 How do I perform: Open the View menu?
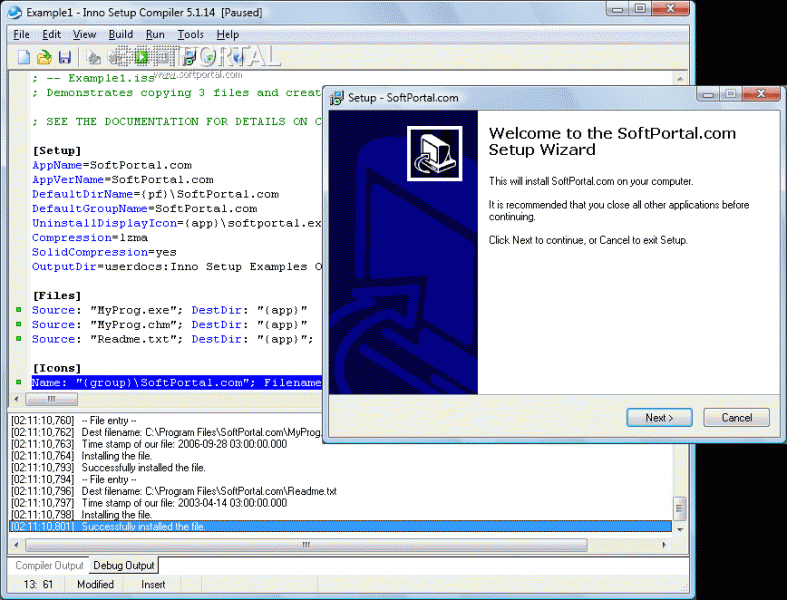pyautogui.click(x=84, y=35)
